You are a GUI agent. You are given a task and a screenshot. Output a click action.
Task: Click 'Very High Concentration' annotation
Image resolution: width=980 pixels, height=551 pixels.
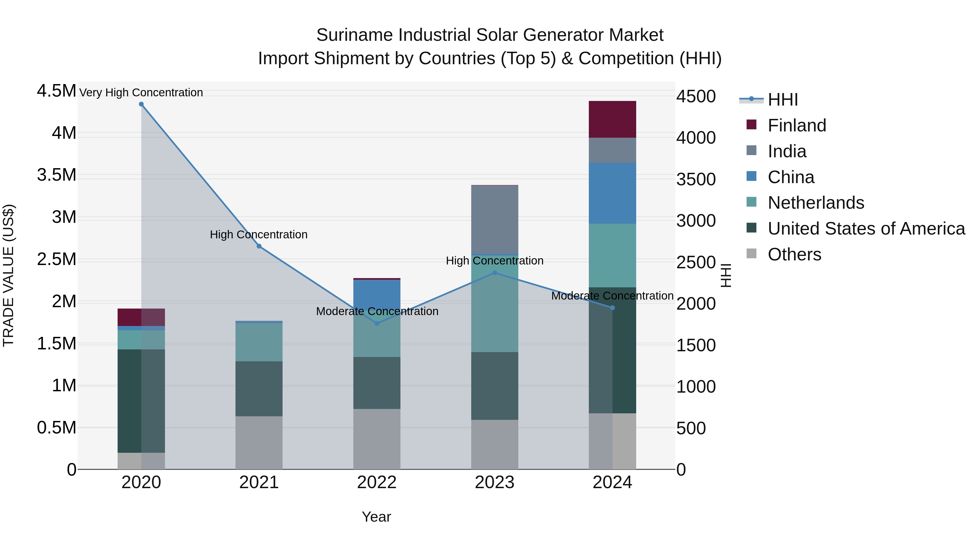pos(141,93)
